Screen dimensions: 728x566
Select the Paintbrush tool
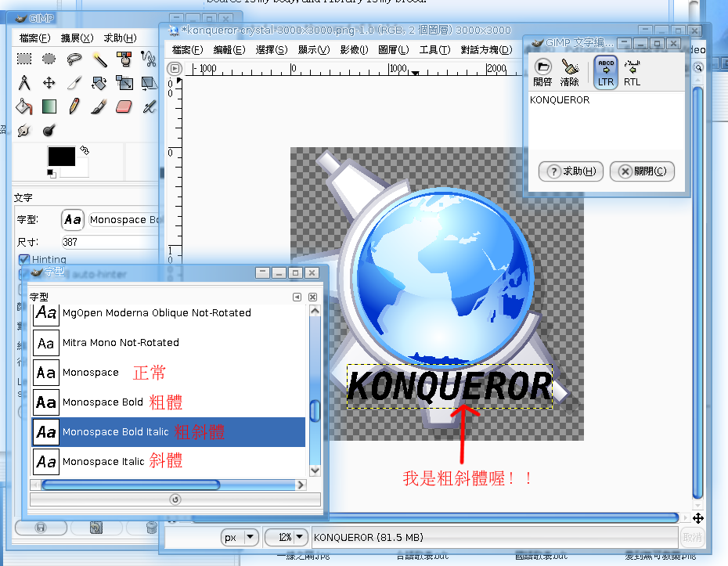99,106
